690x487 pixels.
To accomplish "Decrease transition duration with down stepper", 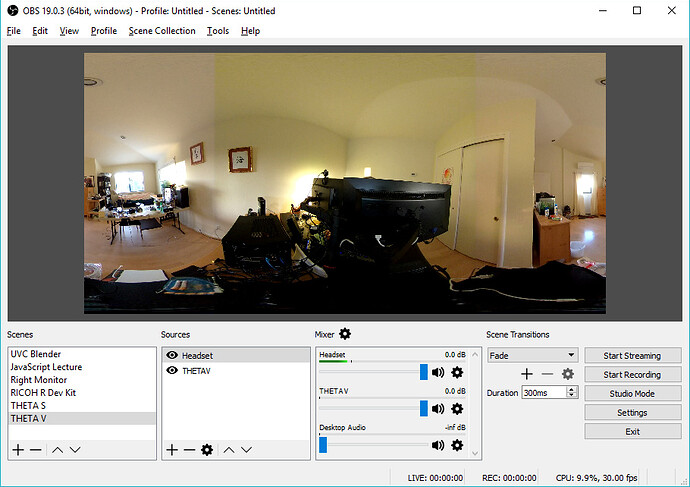I will 572,395.
